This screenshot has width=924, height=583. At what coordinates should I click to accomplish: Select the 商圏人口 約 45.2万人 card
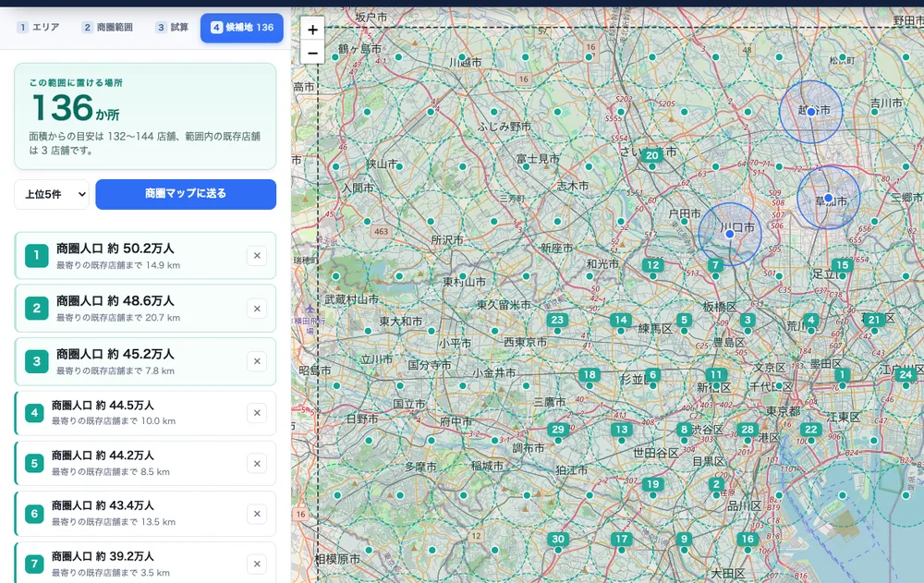[x=145, y=361]
